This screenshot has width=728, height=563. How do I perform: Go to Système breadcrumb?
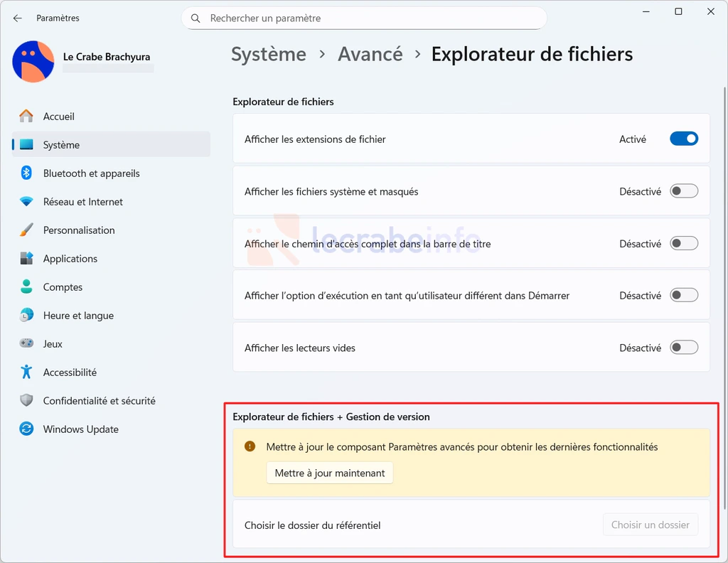[x=269, y=54]
